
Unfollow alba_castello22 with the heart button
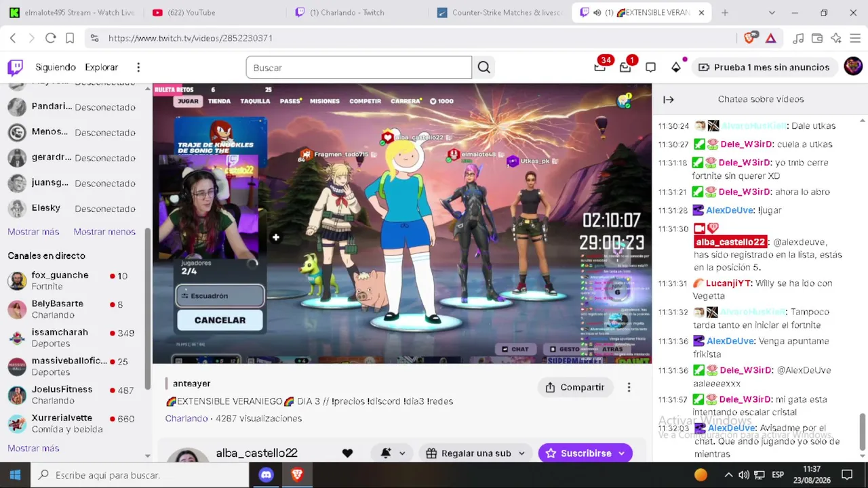(347, 453)
